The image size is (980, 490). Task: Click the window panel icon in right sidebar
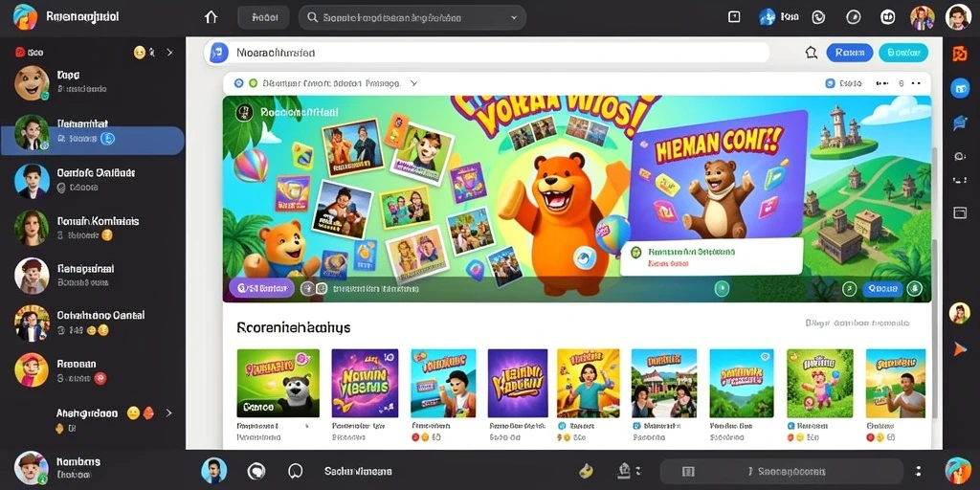(x=959, y=213)
